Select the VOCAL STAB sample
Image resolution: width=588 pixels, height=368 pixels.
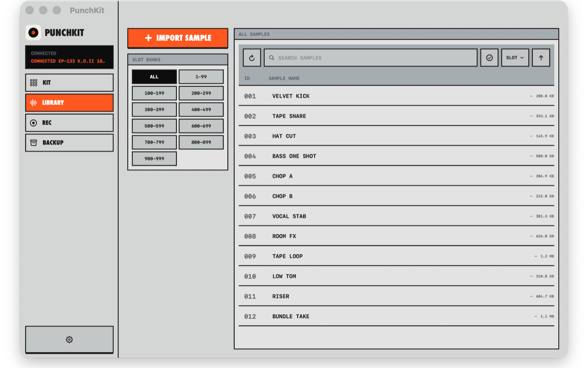click(x=396, y=216)
